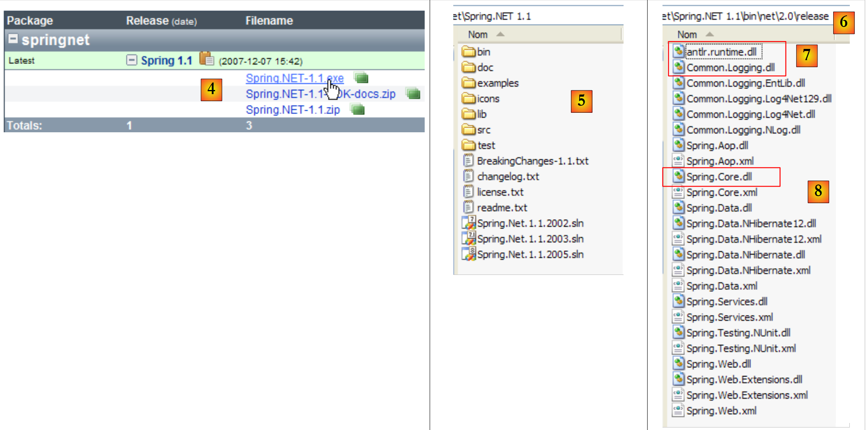Collapse the springnet package group

(13, 39)
